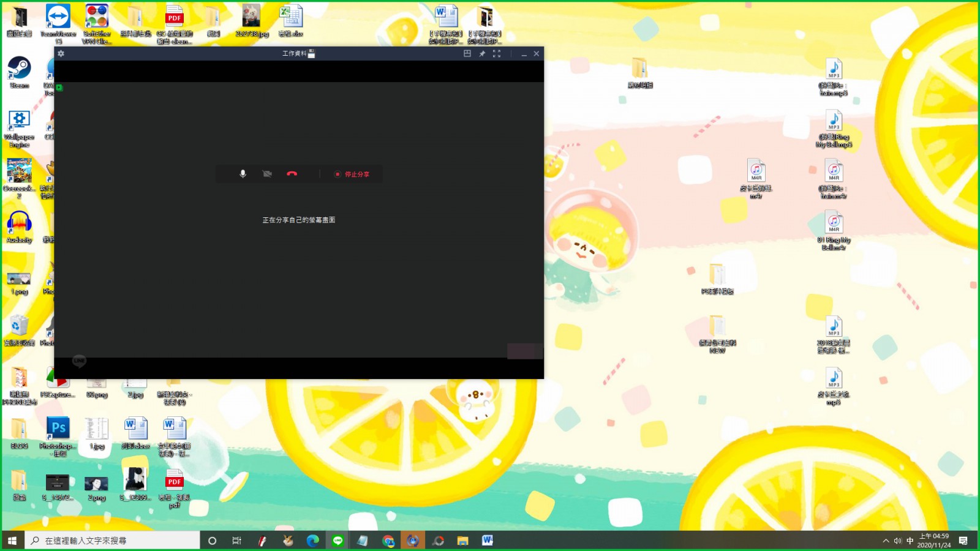Open File Explorer from the taskbar
The height and width of the screenshot is (551, 980).
coord(463,541)
